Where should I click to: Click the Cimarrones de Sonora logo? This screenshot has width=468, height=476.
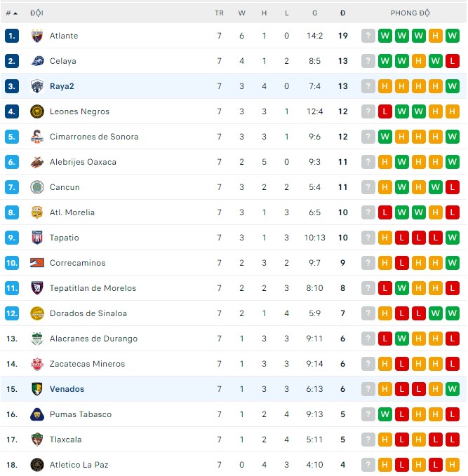(37, 137)
